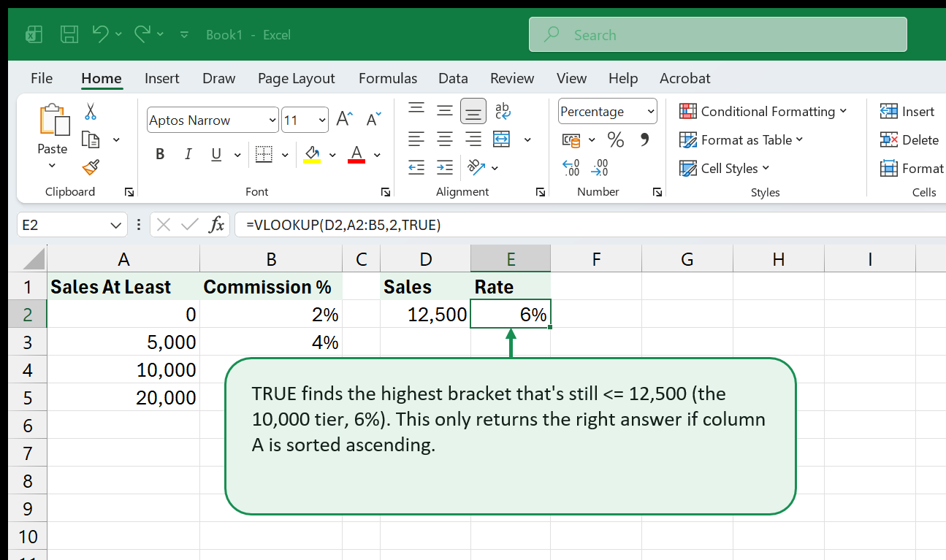Click Delete cells button
The height and width of the screenshot is (560, 946).
909,139
